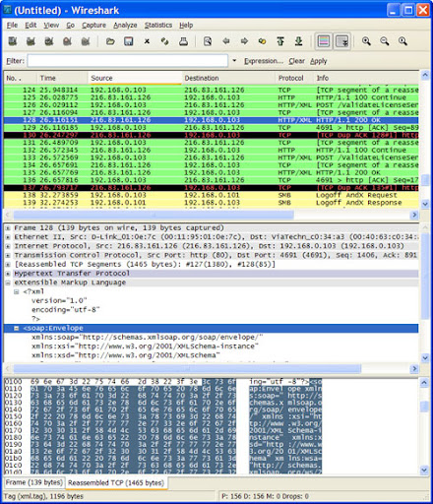The image size is (433, 504).
Task: Jump to last packet icon
Action: [x=298, y=41]
